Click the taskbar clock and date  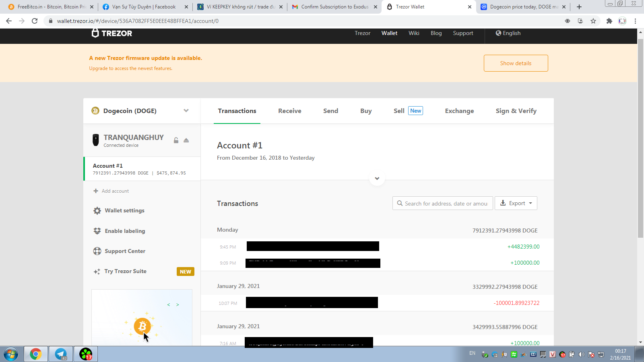(620, 354)
